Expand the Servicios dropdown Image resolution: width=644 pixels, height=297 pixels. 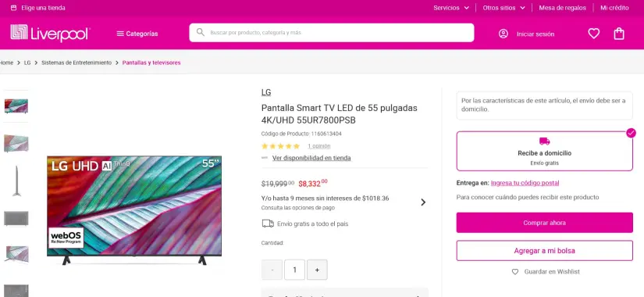[451, 8]
